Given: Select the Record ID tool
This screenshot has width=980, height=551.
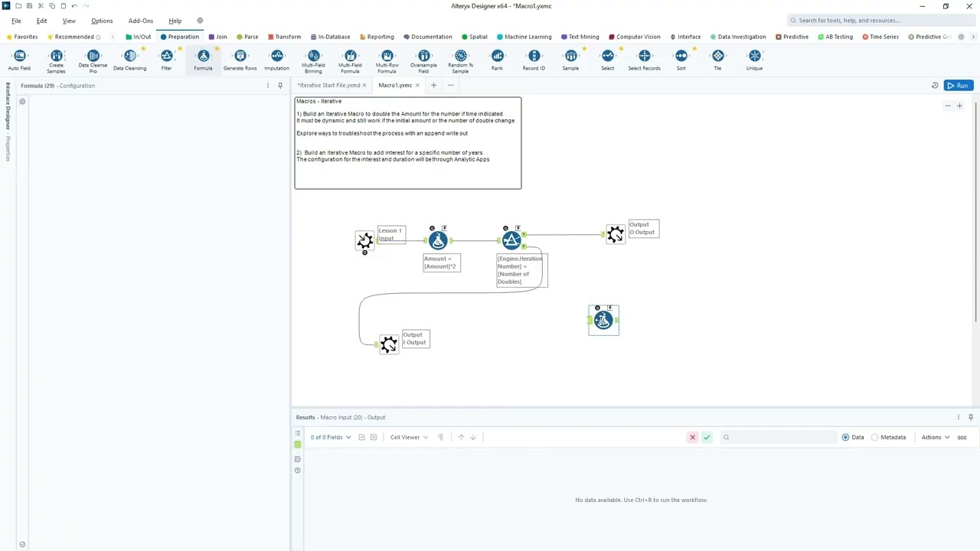Looking at the screenshot, I should (x=534, y=60).
